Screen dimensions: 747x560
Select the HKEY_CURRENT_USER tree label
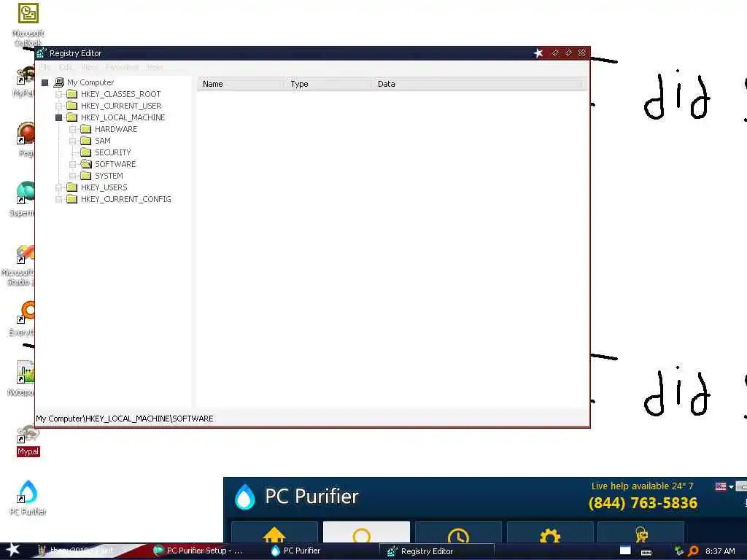click(x=121, y=106)
